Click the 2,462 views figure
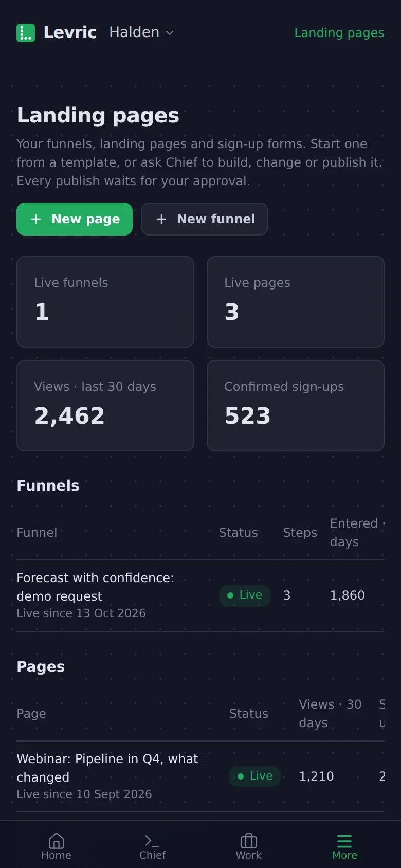The width and height of the screenshot is (401, 868). [x=69, y=415]
